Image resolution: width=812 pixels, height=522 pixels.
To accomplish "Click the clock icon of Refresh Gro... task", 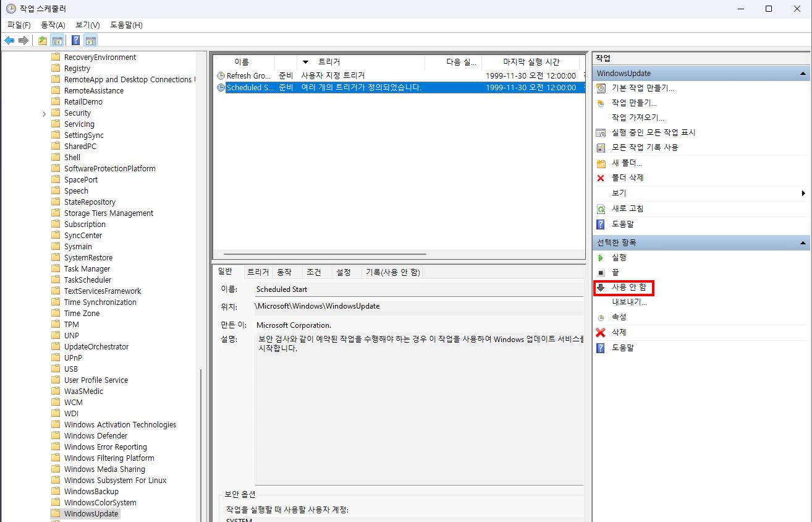I will pos(221,75).
